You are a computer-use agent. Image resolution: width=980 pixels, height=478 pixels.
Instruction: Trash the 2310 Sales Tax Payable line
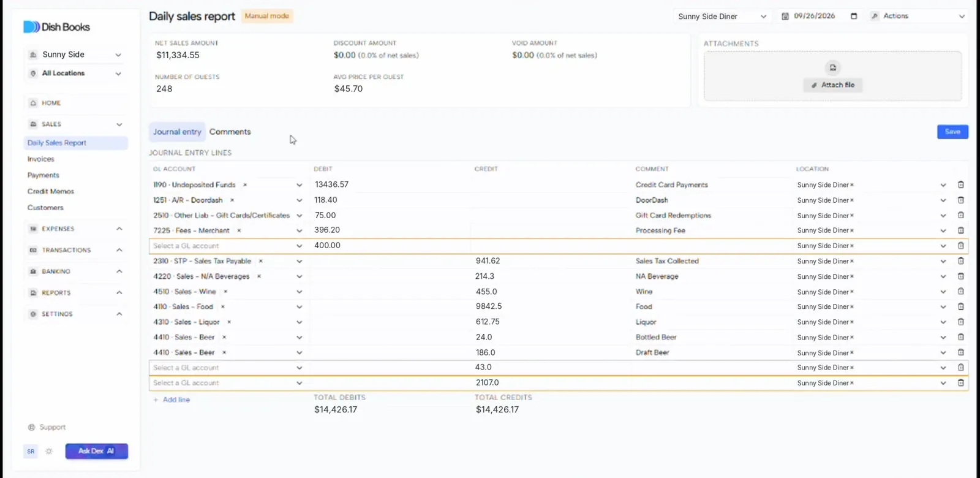pyautogui.click(x=960, y=261)
